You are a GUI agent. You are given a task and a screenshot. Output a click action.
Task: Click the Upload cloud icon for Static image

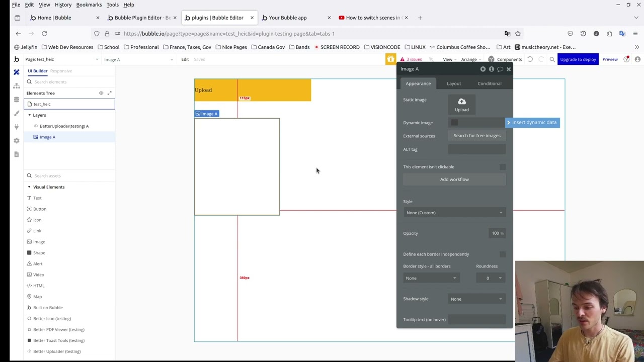[462, 102]
